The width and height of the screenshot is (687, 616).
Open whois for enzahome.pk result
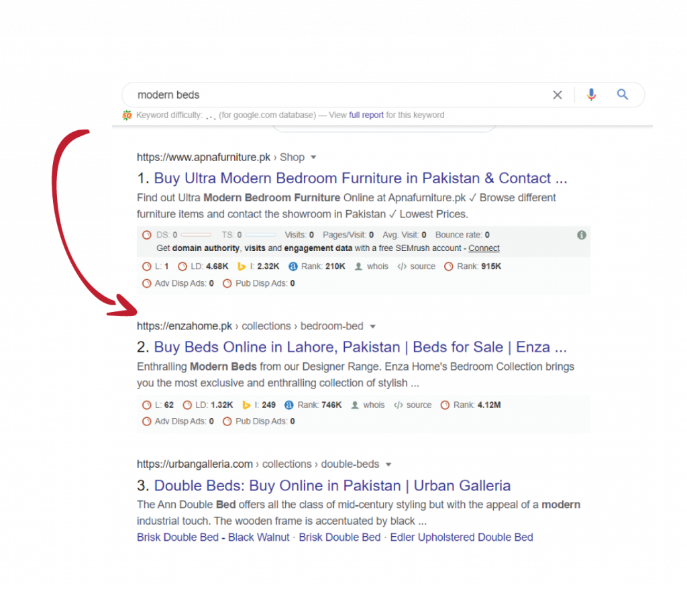pyautogui.click(x=368, y=405)
